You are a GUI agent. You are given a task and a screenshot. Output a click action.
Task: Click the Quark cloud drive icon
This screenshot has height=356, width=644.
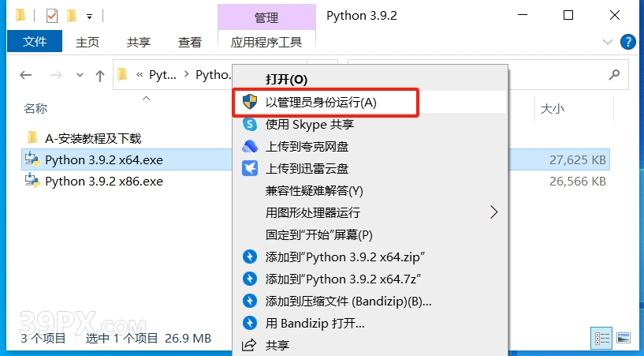coord(250,146)
